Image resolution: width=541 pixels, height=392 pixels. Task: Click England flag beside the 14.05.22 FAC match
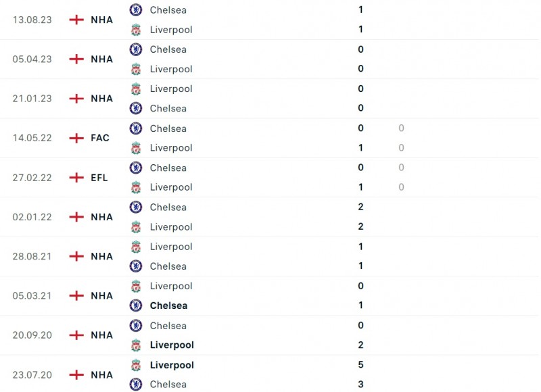click(x=76, y=138)
